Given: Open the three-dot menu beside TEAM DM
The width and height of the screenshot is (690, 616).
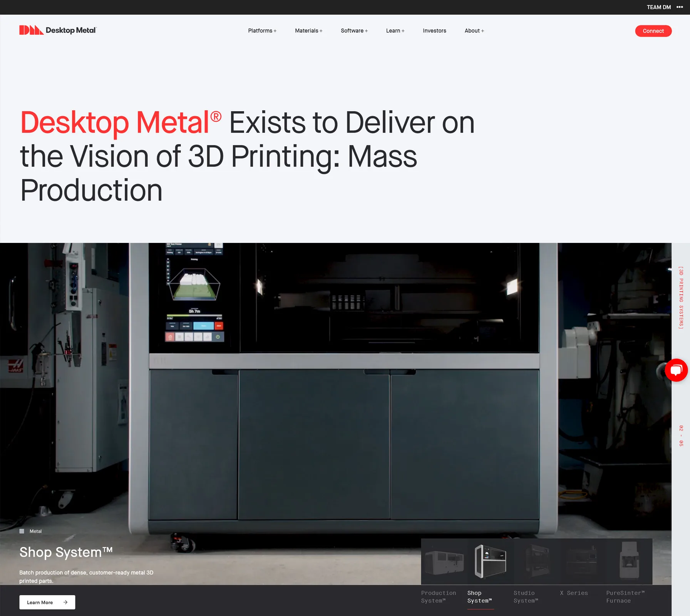Looking at the screenshot, I should [680, 7].
